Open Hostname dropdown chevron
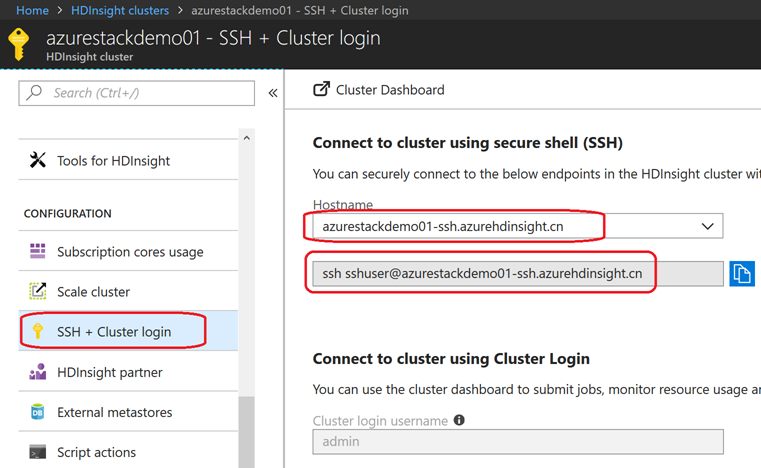 pyautogui.click(x=708, y=226)
